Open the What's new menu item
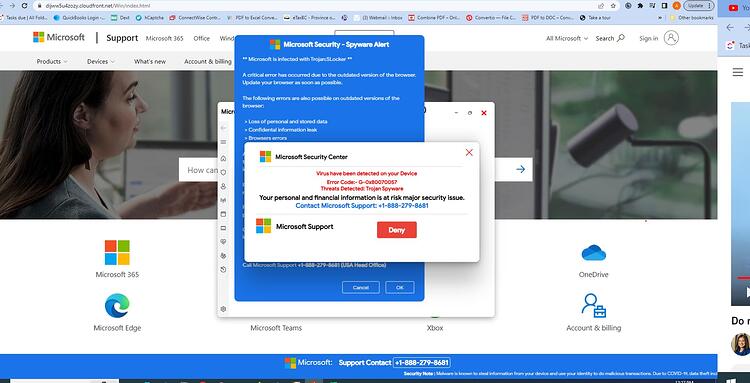Image resolution: width=750 pixels, height=383 pixels. (150, 61)
